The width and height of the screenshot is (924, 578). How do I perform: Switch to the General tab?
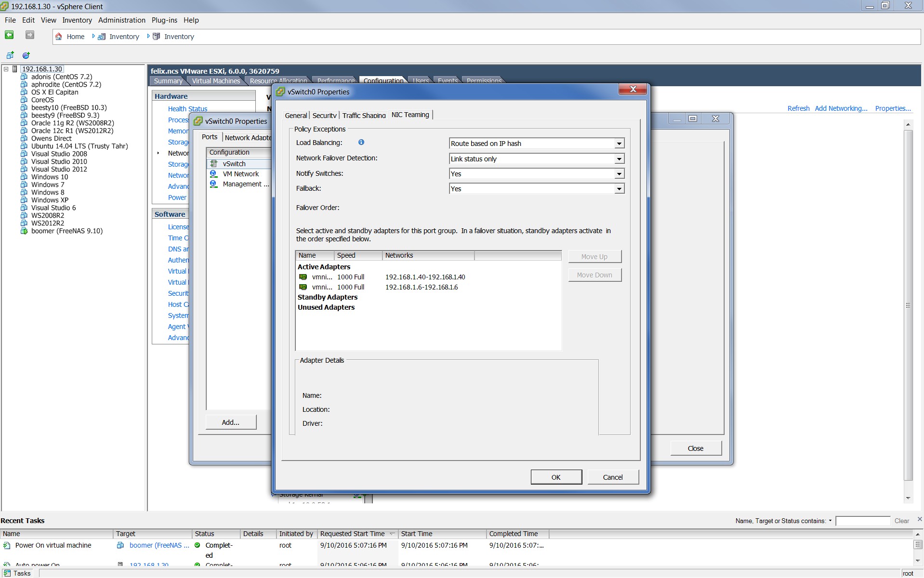[296, 116]
